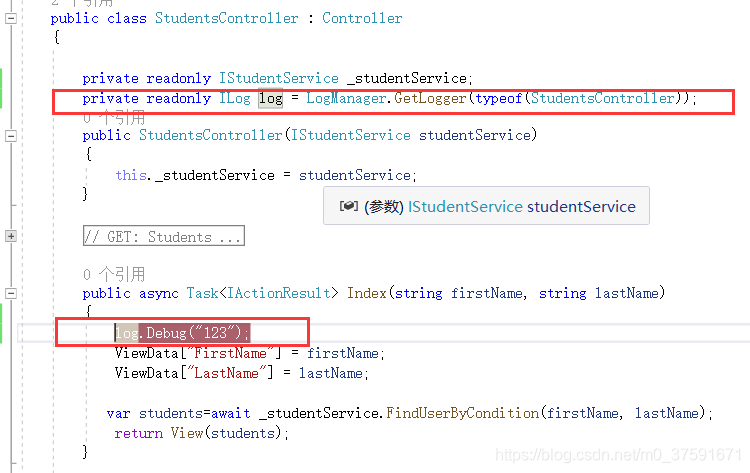The image size is (750, 473).
Task: Click 'async' keyword of the Index method
Action: 158,293
